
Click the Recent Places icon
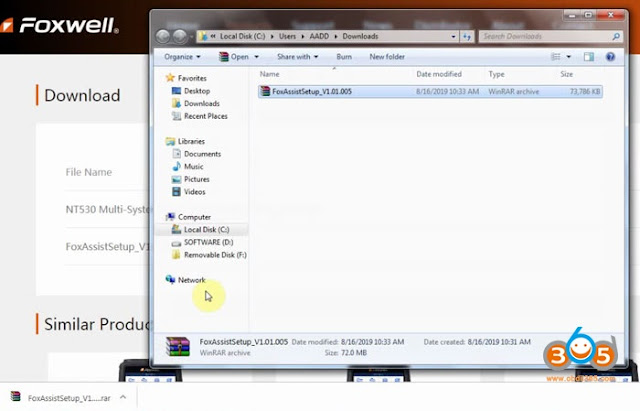[x=176, y=116]
